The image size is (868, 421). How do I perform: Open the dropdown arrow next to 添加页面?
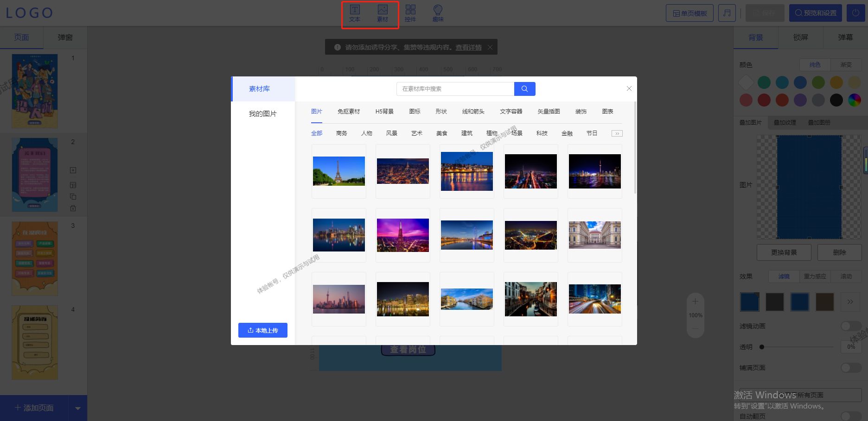tap(78, 408)
